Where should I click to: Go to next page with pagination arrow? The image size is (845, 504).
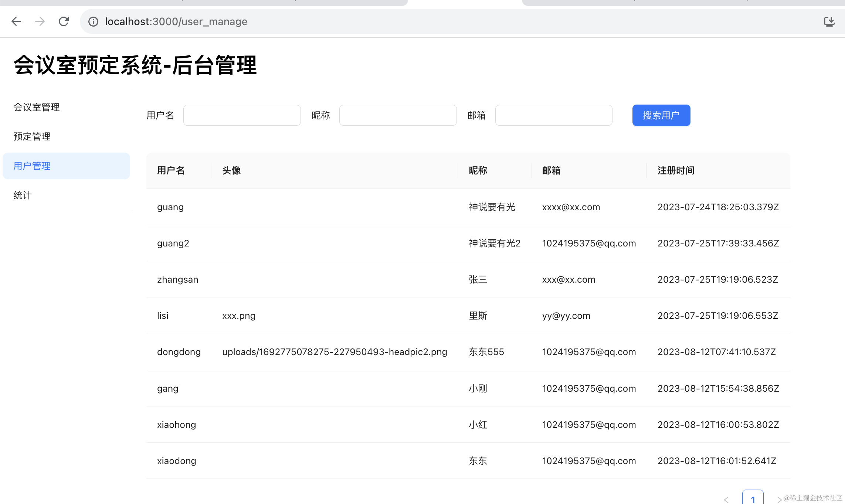tap(779, 499)
